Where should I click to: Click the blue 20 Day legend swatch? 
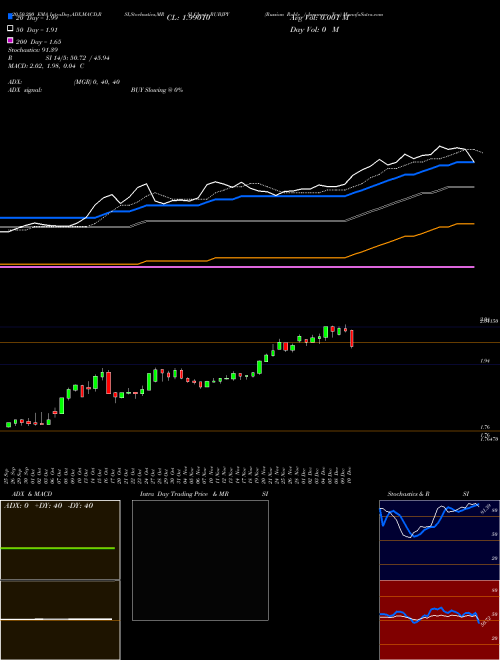(x=10, y=17)
